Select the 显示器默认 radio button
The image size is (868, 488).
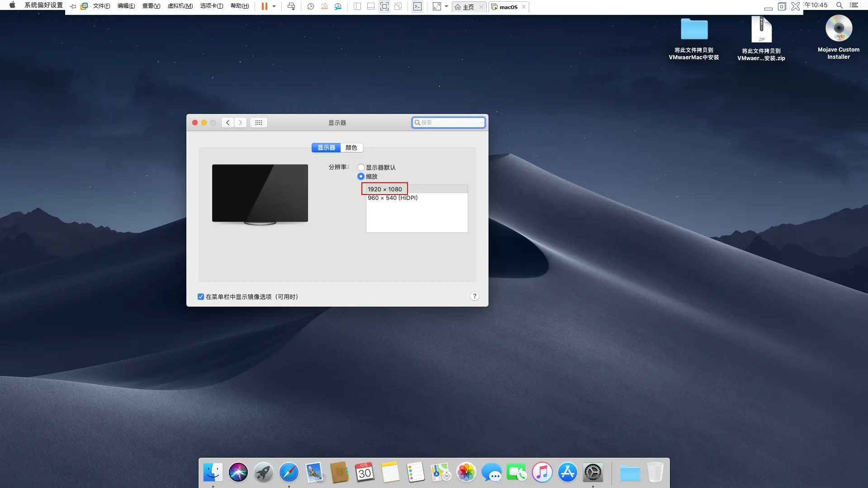(x=361, y=167)
